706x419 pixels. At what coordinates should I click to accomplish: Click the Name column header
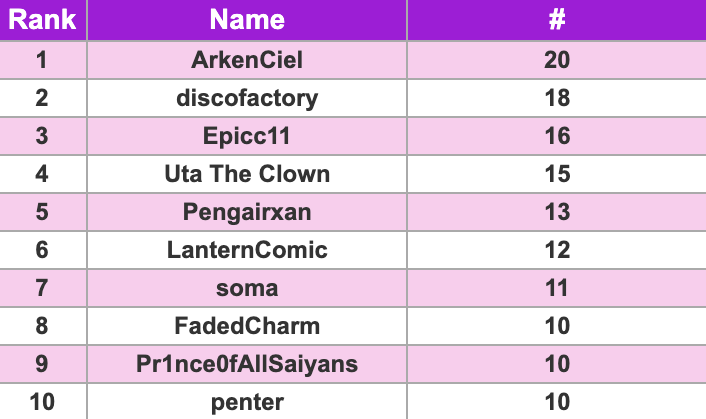(247, 20)
